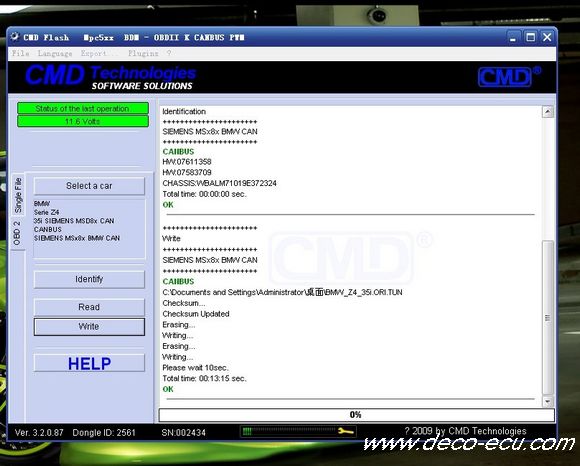Switch to the Single File tab
580x466 pixels.
(x=18, y=195)
